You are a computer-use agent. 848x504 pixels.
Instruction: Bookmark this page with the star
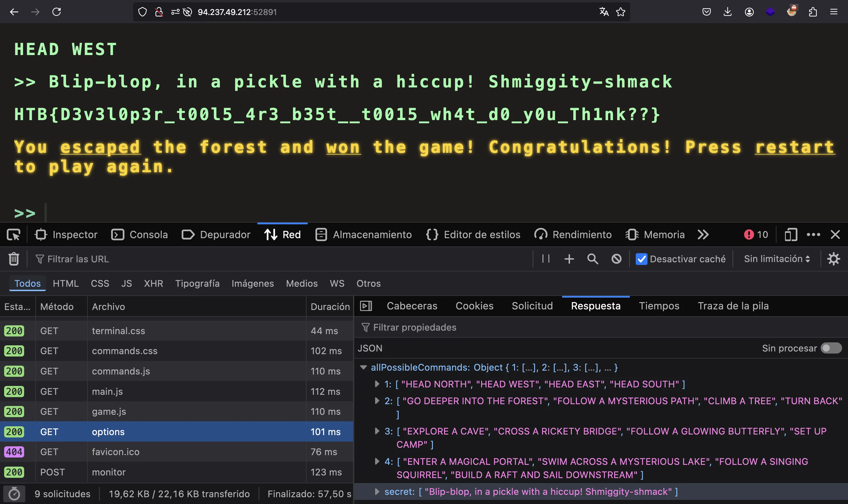tap(620, 12)
